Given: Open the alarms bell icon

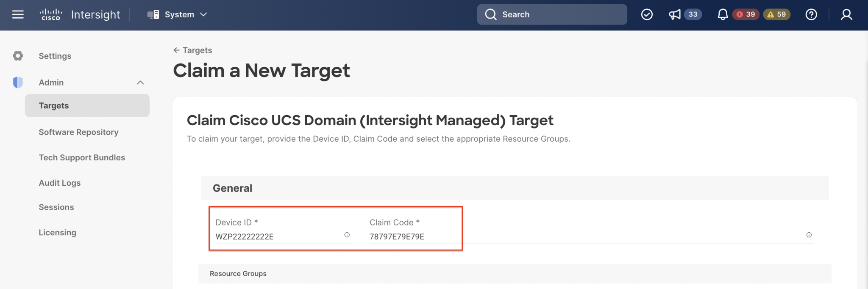Looking at the screenshot, I should click(723, 14).
